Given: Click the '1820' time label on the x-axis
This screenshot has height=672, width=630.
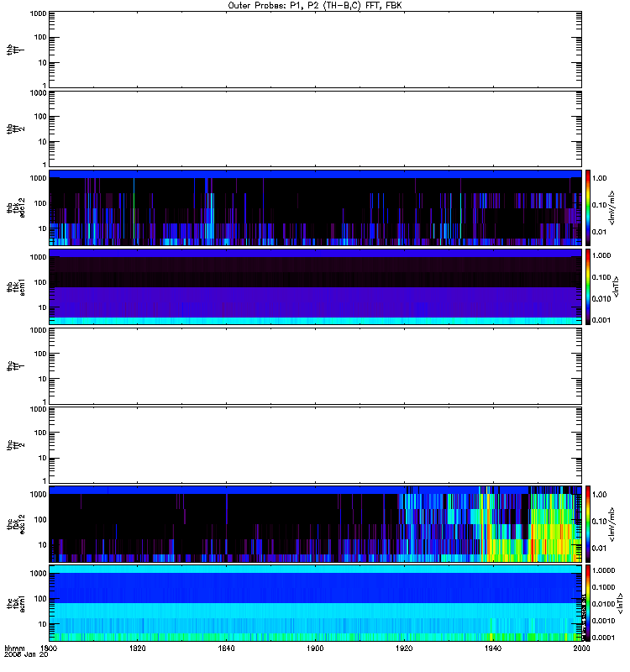Looking at the screenshot, I should click(138, 648).
